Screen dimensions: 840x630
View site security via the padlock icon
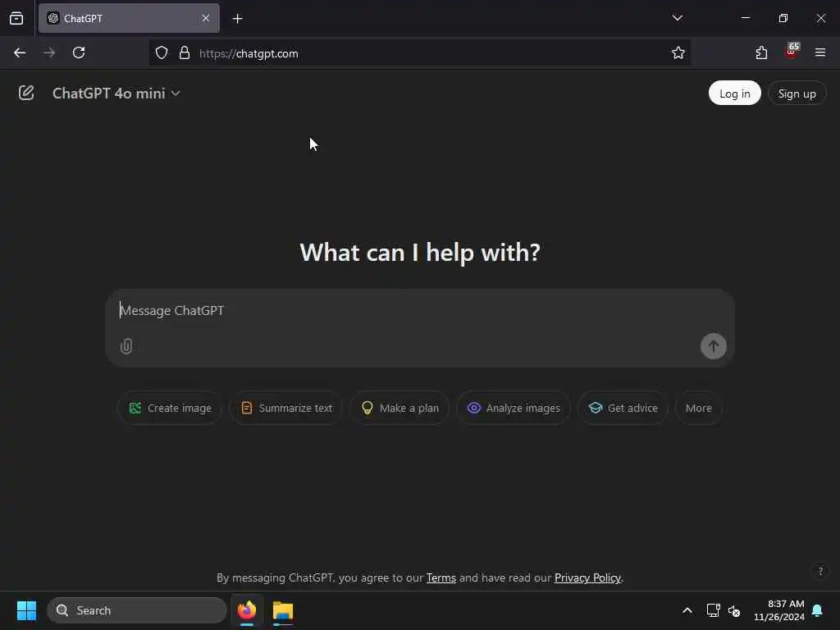click(x=185, y=53)
